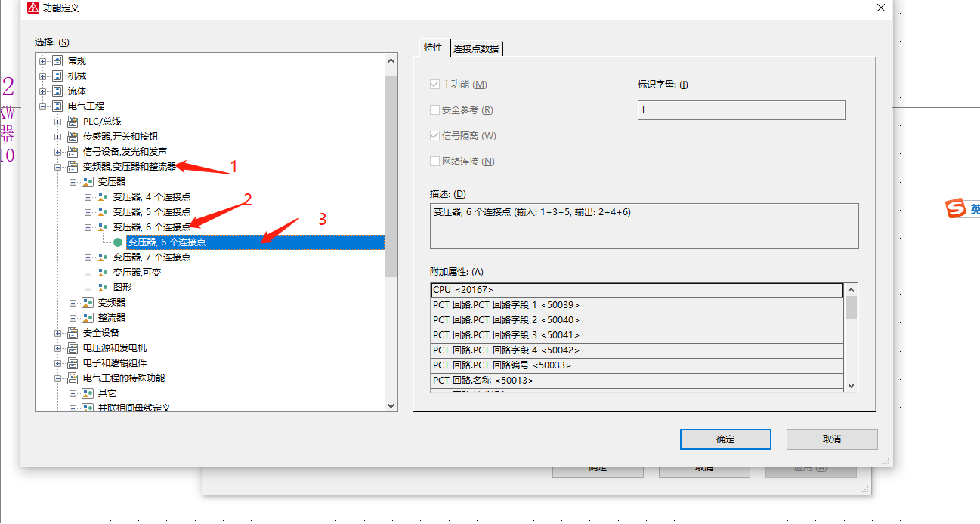Toggle the 主功能 checkbox

pyautogui.click(x=434, y=85)
